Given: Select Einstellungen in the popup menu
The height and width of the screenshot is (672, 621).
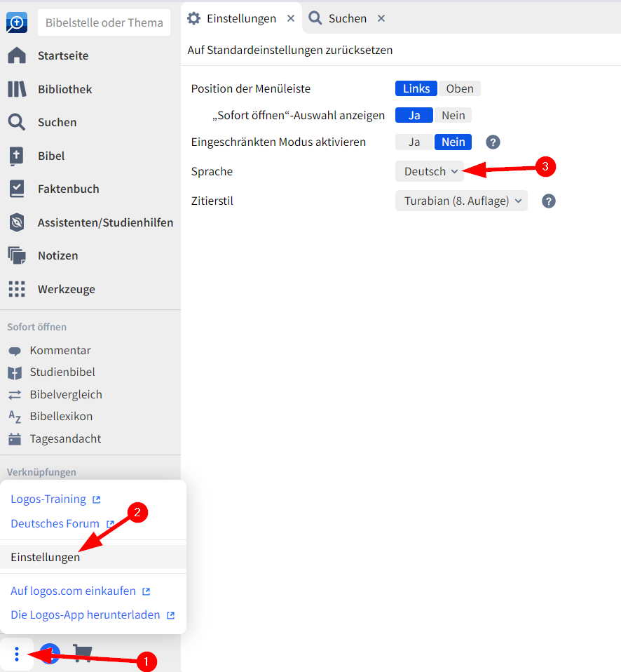Looking at the screenshot, I should coord(93,557).
